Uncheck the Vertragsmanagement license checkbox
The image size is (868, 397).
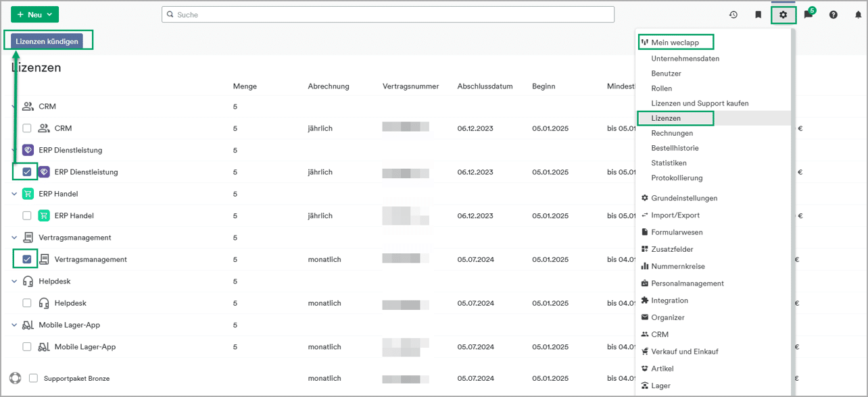[x=27, y=259]
